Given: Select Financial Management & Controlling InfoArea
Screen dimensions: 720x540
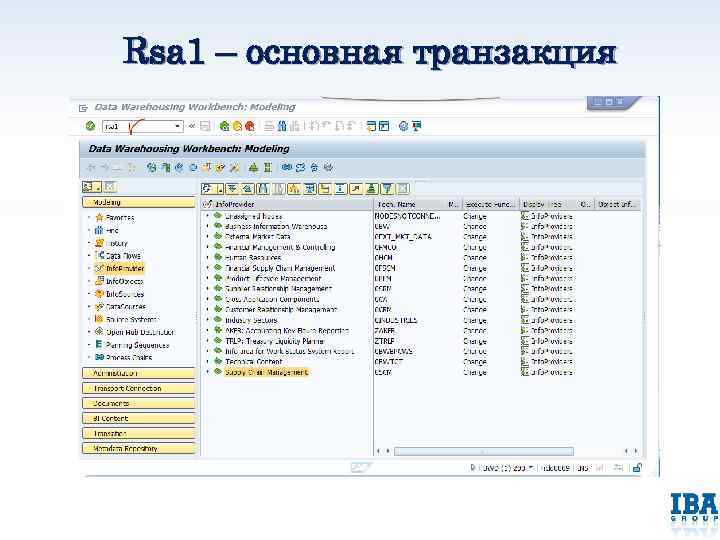Looking at the screenshot, I should tap(280, 247).
